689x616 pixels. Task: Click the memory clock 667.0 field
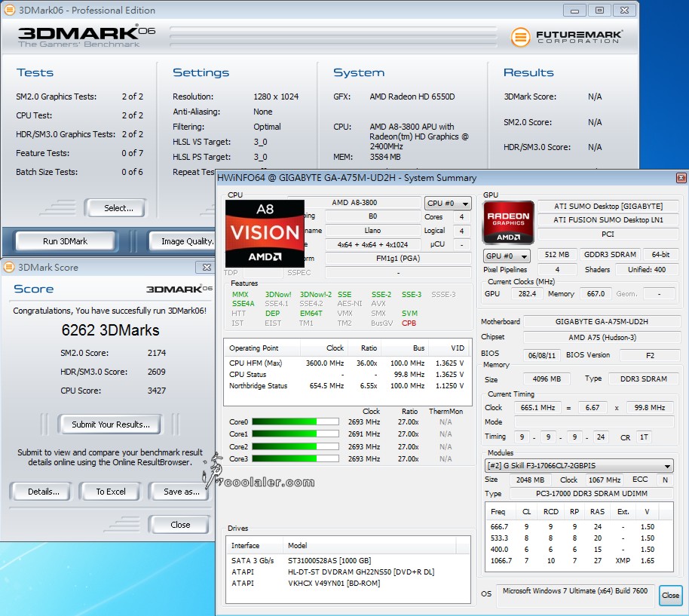click(x=596, y=294)
